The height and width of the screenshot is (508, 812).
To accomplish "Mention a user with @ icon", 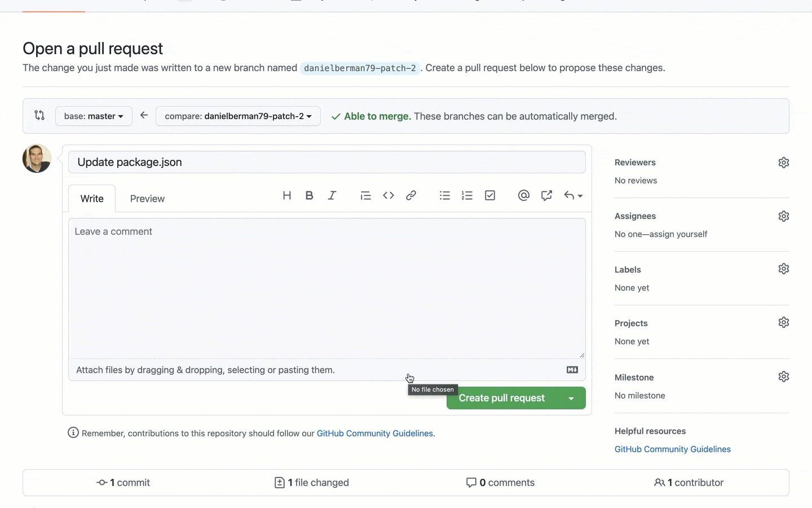I will click(x=524, y=195).
